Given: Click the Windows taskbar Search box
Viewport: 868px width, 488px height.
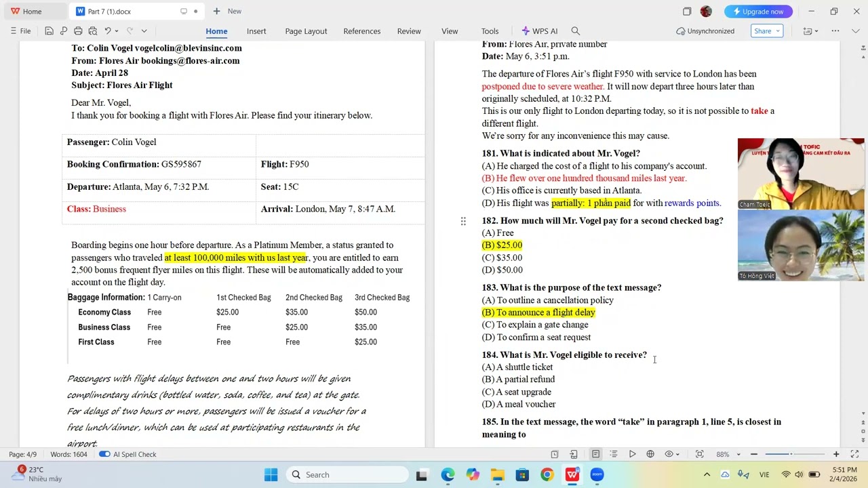Looking at the screenshot, I should coord(347,474).
